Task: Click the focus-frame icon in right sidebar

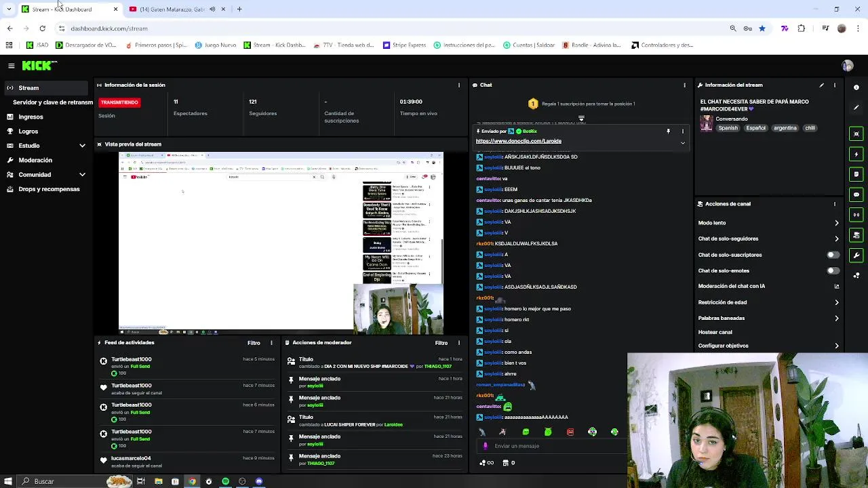Action: pos(856,134)
